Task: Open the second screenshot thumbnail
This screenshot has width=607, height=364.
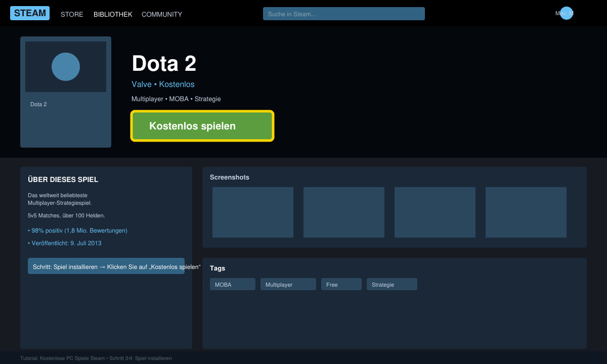Action: pyautogui.click(x=344, y=212)
